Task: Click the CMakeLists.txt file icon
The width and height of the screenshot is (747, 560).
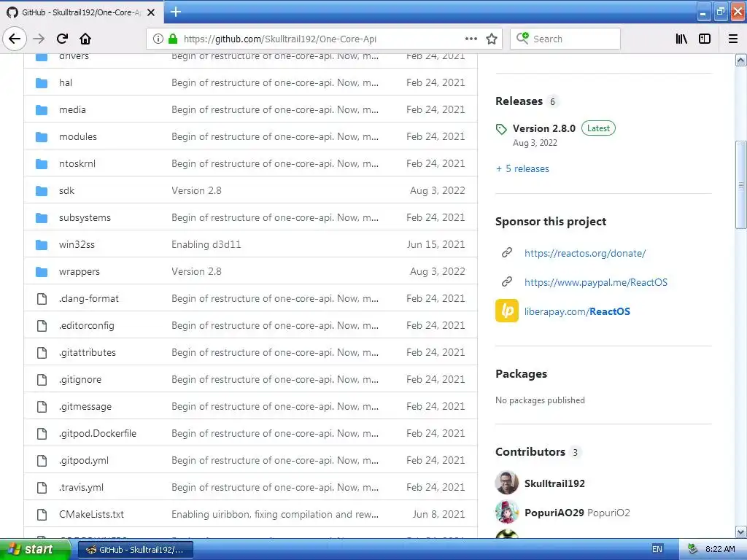Action: click(42, 515)
